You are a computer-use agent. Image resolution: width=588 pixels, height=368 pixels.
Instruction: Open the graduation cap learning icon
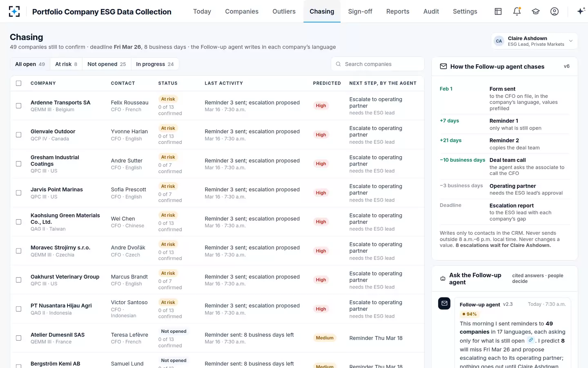click(x=536, y=11)
